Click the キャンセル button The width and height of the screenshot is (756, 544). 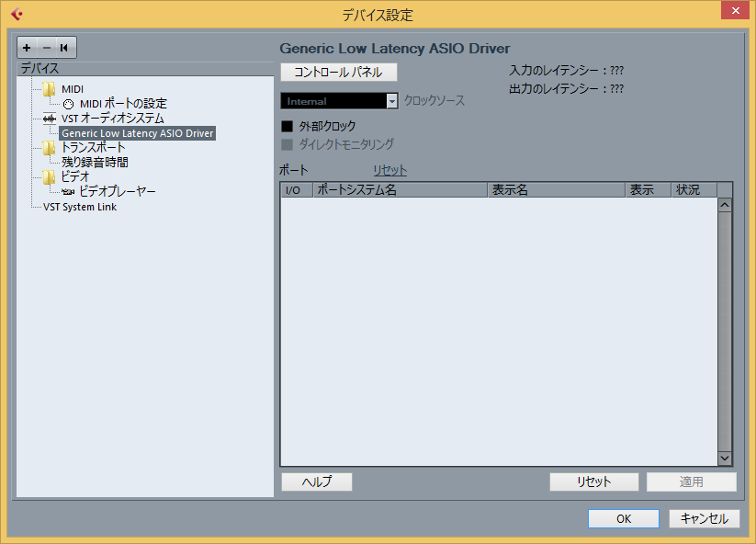click(x=705, y=519)
